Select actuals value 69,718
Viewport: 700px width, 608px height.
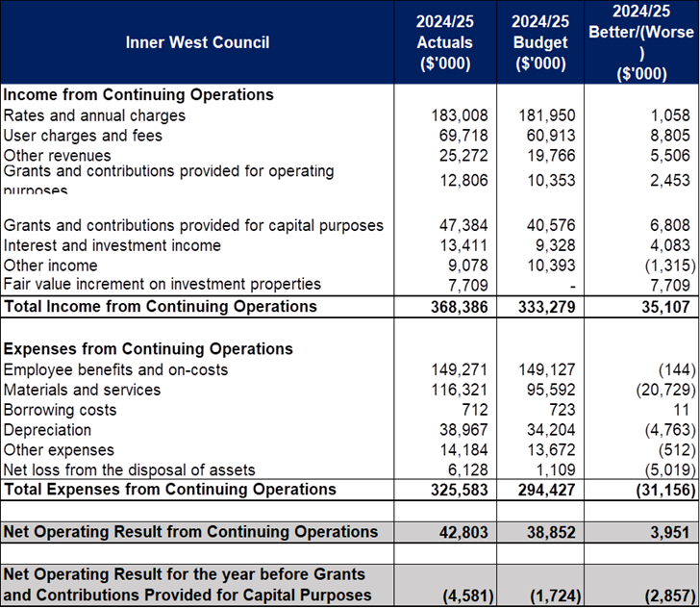pos(463,136)
